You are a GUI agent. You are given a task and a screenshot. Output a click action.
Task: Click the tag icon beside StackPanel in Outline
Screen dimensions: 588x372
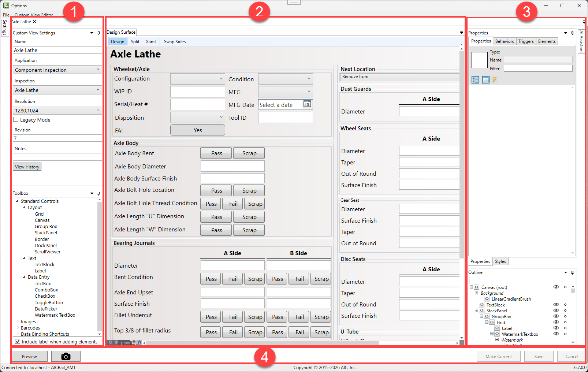click(482, 311)
